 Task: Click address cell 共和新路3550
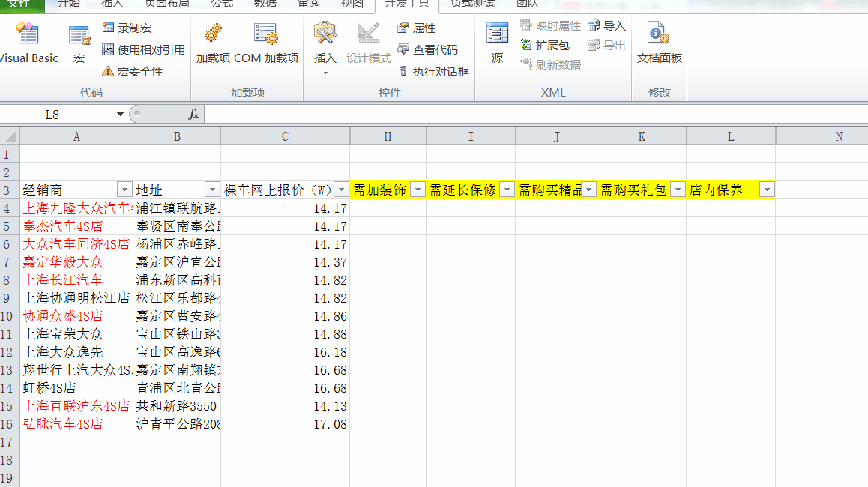(x=177, y=406)
